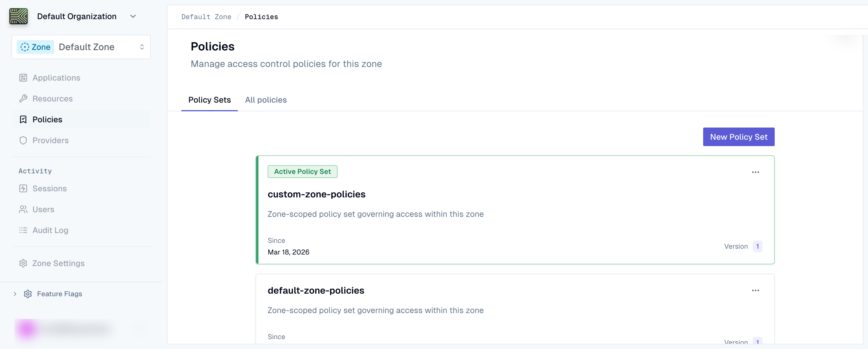The width and height of the screenshot is (868, 349).
Task: Open options menu for custom-zone-policies
Action: point(756,172)
